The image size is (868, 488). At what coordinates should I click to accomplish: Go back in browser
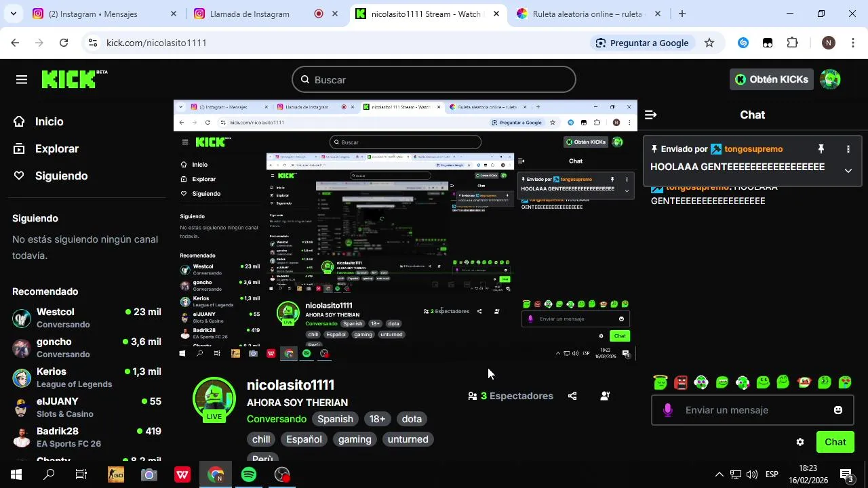[x=15, y=43]
